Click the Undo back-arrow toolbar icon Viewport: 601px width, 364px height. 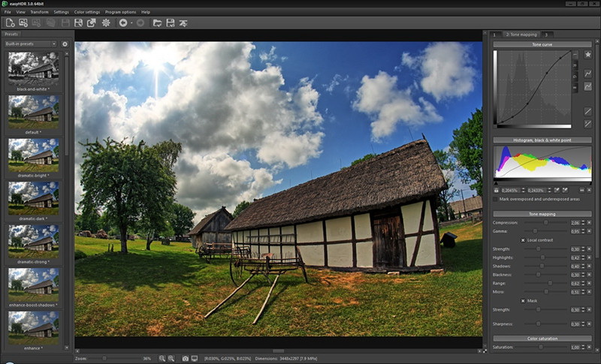pyautogui.click(x=122, y=23)
